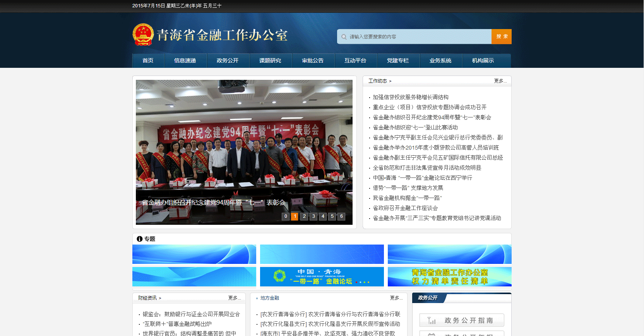The image size is (644, 336).
Task: Click the 专题 info circle icon
Action: pyautogui.click(x=139, y=239)
